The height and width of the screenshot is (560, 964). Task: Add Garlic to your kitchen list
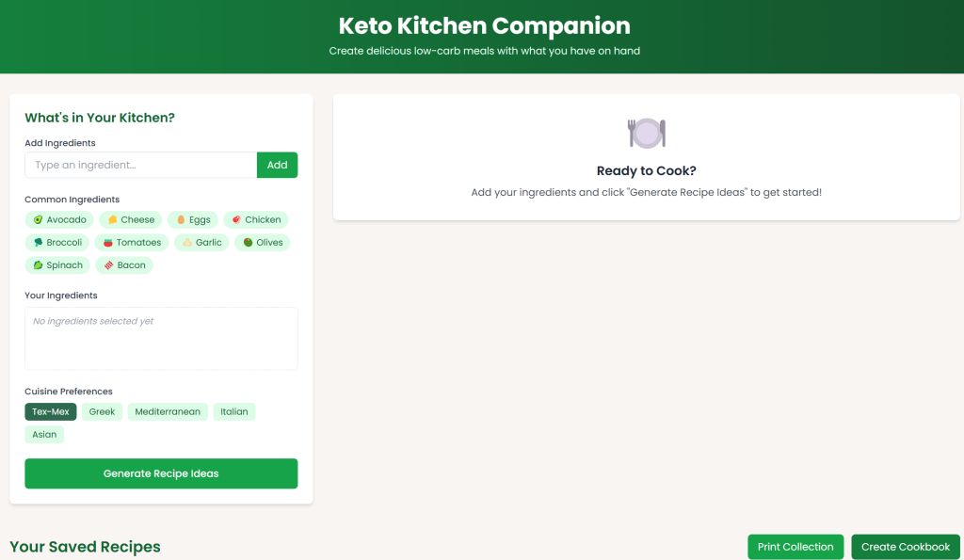click(x=201, y=242)
